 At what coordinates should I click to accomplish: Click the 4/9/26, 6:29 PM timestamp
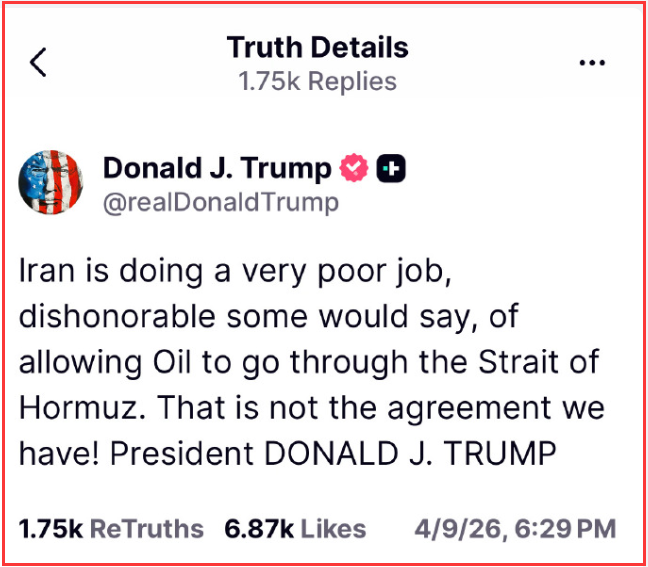[x=515, y=529]
